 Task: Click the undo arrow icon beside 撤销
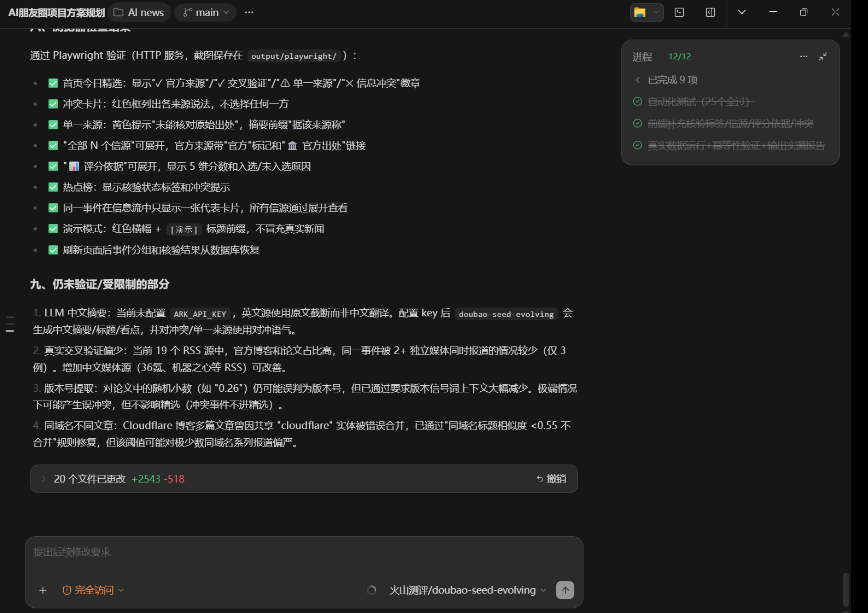540,479
